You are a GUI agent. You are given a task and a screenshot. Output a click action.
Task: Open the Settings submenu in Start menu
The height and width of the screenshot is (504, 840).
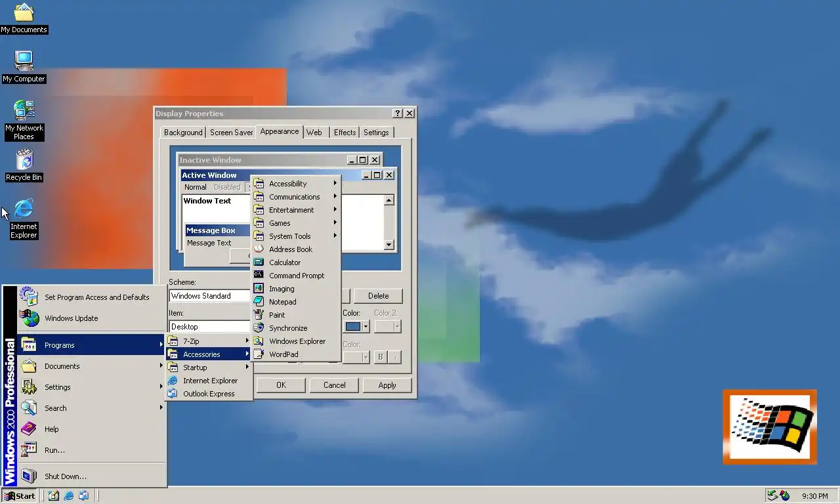click(x=91, y=387)
